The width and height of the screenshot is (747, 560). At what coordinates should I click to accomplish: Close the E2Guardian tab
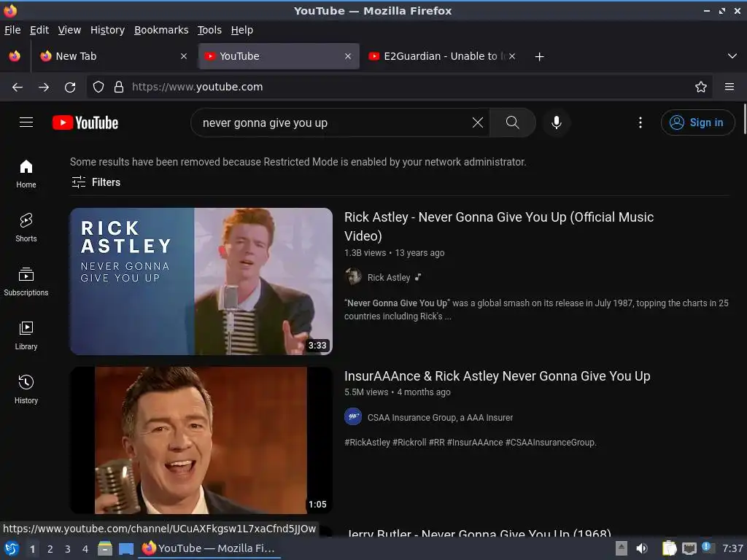coord(512,56)
